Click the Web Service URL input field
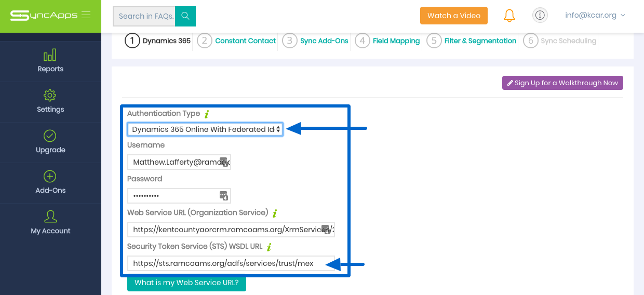The image size is (644, 295). 231,230
